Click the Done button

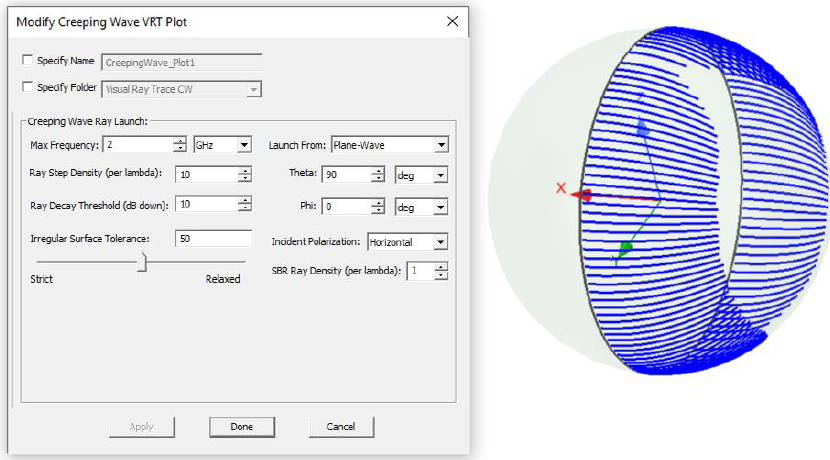pos(242,427)
